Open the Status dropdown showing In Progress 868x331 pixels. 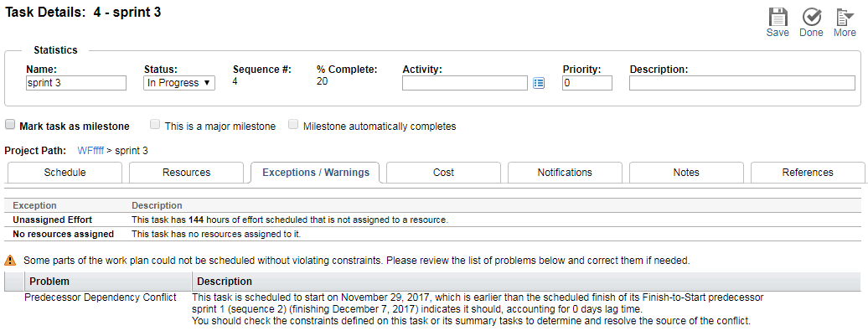179,83
